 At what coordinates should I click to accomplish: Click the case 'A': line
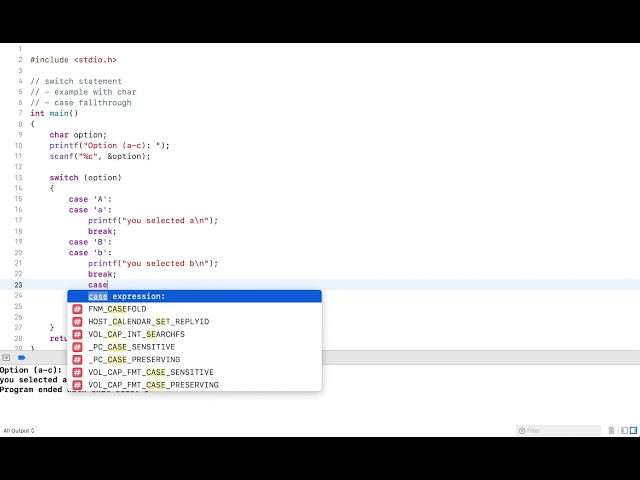90,199
